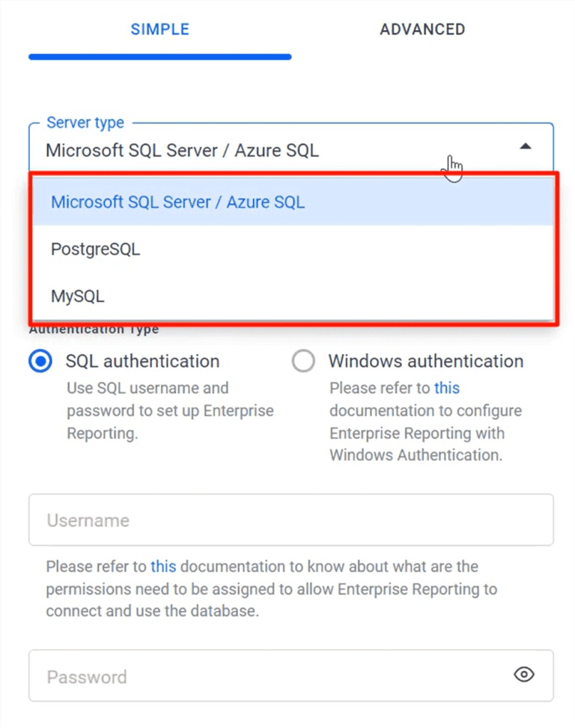Image resolution: width=575 pixels, height=728 pixels.
Task: Click the Authentication Type heading
Action: 94,330
